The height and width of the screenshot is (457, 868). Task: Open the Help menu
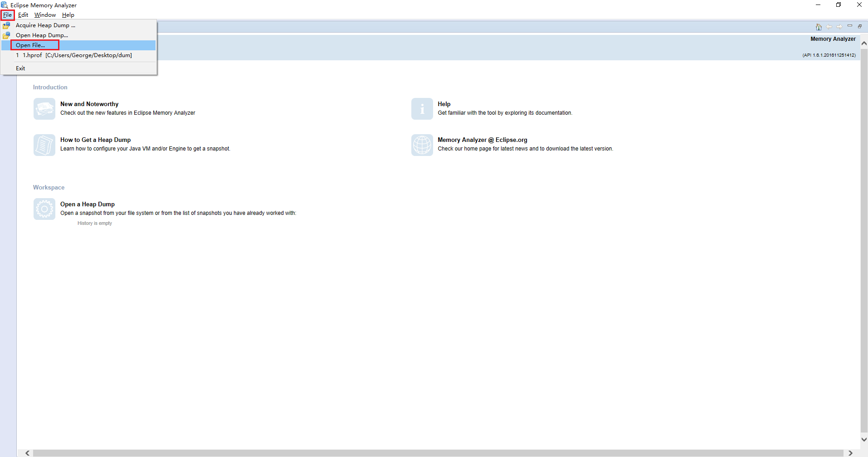(68, 15)
